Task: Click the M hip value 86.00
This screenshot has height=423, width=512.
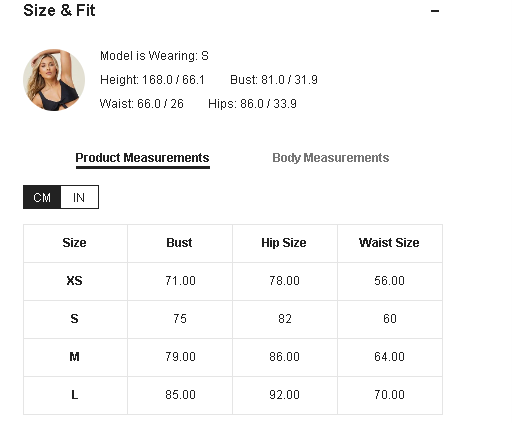Action: pyautogui.click(x=284, y=357)
